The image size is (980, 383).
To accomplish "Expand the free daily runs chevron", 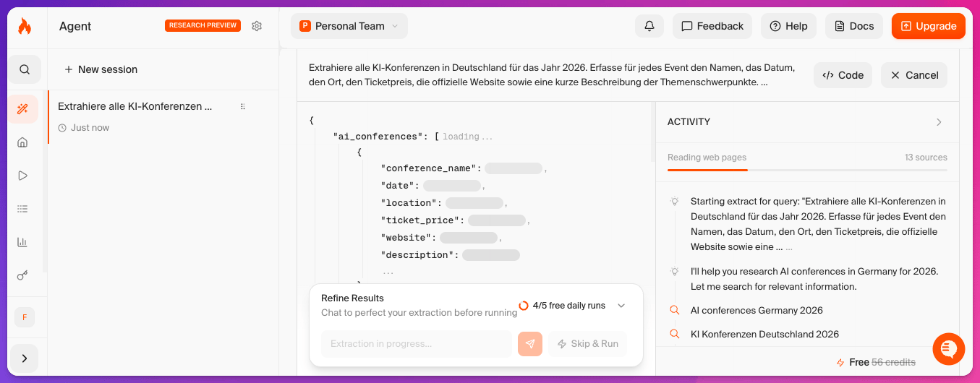I will point(621,306).
